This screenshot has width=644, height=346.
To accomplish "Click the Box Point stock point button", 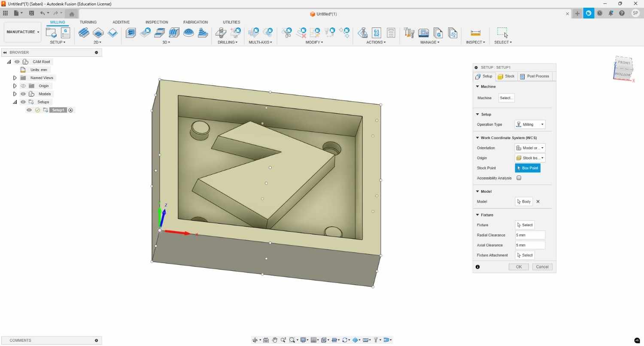I will [528, 168].
